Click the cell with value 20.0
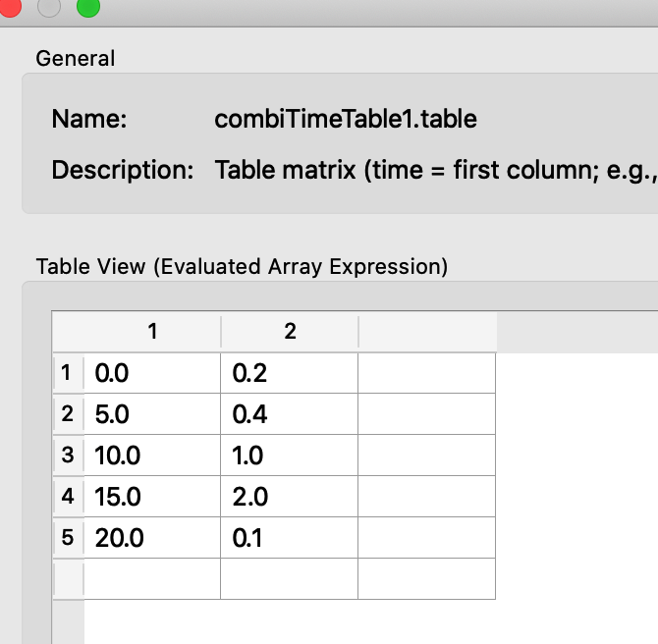Screen dimensions: 658x644 (x=152, y=537)
